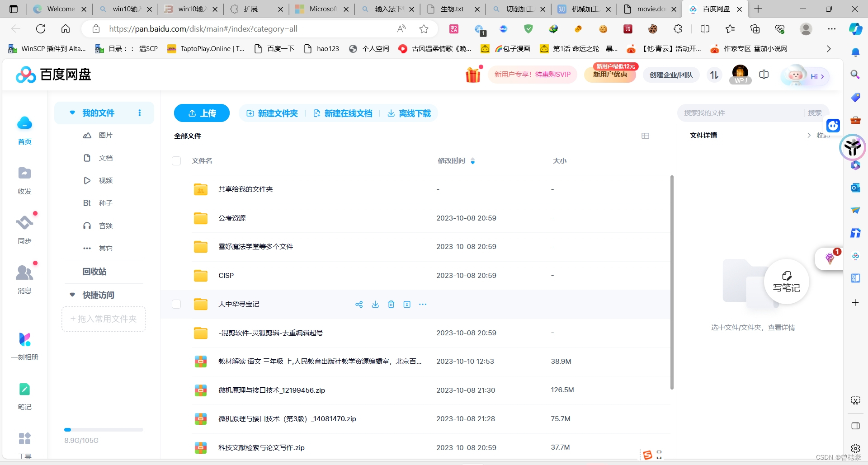Click the window layout icon beside avatar
The width and height of the screenshot is (868, 465).
click(x=764, y=75)
